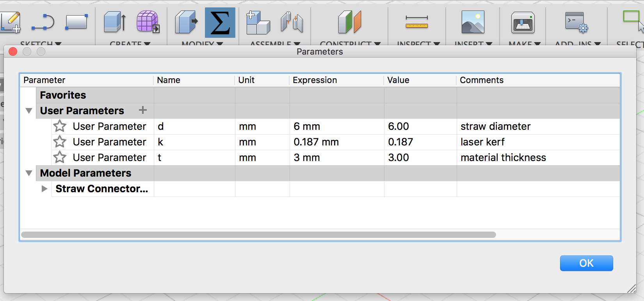Screen dimensions: 644x301
Task: Select the name cell 'd'
Action: tap(194, 126)
